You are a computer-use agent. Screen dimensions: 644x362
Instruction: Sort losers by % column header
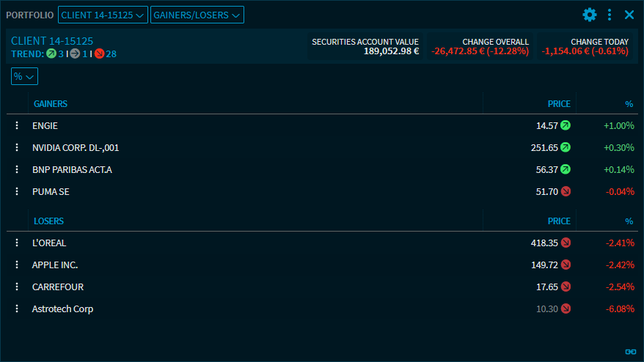(x=629, y=221)
